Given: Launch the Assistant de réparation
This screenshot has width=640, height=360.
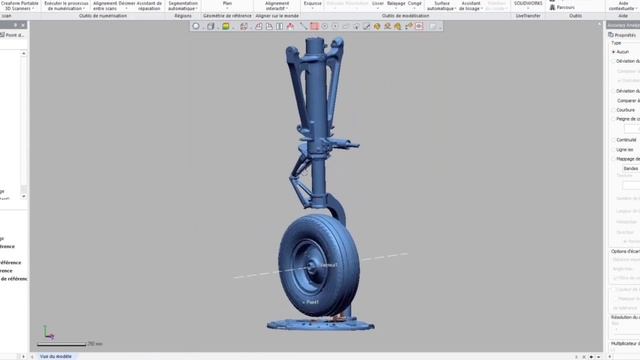Looking at the screenshot, I should pyautogui.click(x=149, y=5).
